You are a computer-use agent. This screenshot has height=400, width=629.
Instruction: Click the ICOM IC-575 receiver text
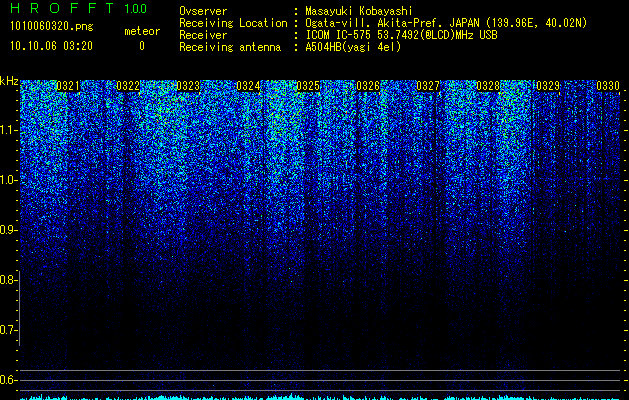[401, 35]
